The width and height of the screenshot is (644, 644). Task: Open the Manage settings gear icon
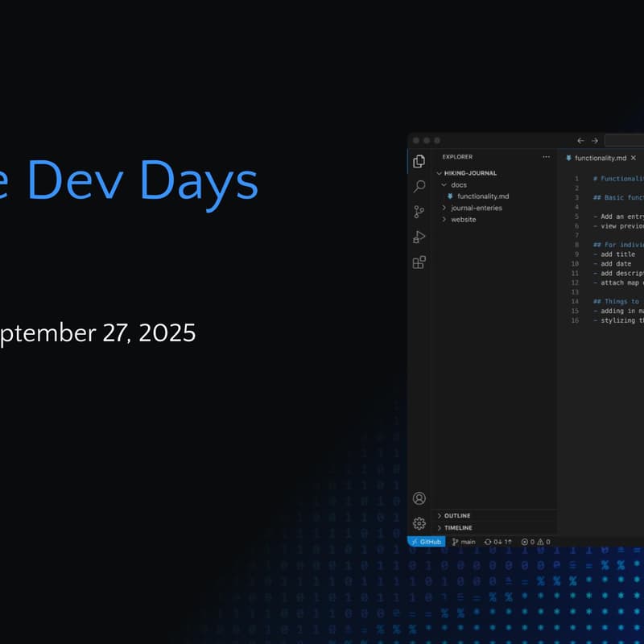click(x=419, y=522)
